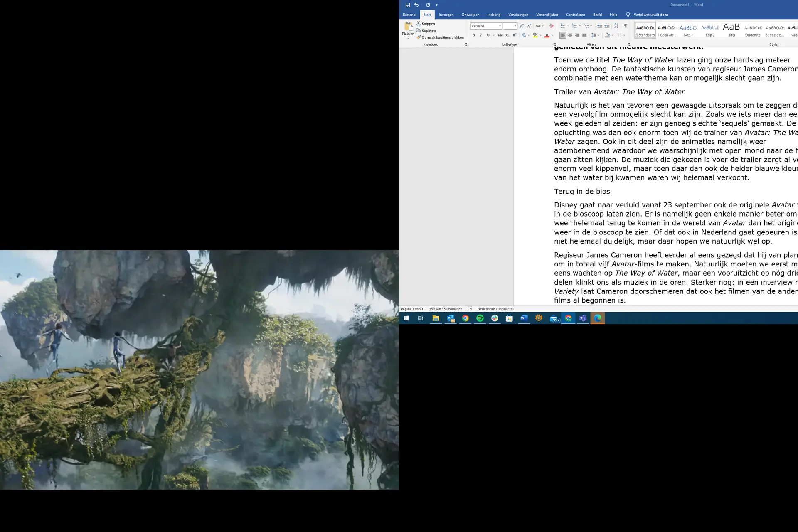Align text left
The image size is (798, 532).
coord(563,35)
